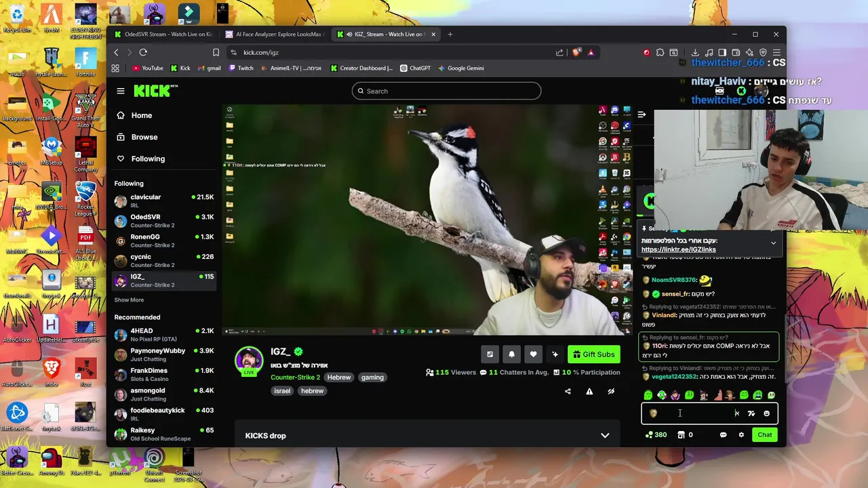The width and height of the screenshot is (868, 488).
Task: Open Brave Shields lion icon
Action: (576, 52)
